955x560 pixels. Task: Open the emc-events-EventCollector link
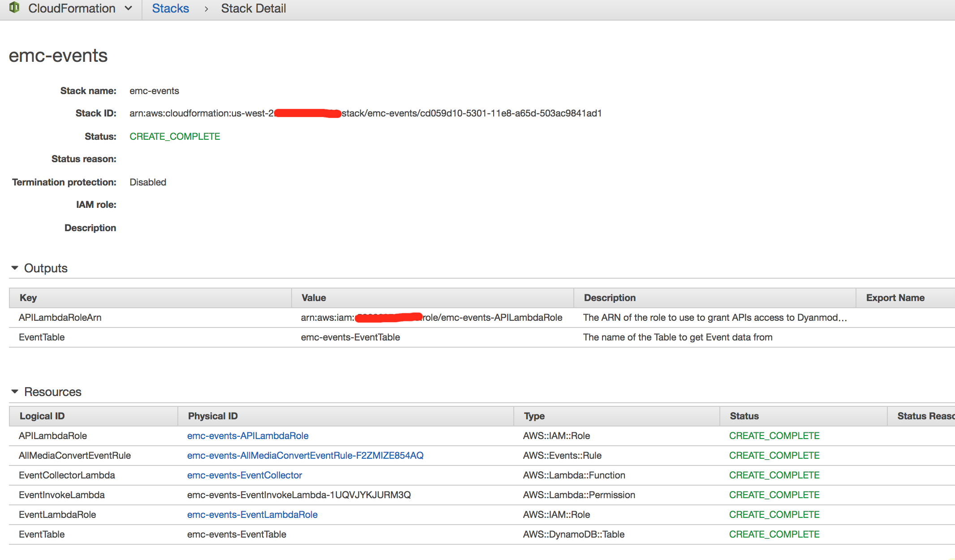click(x=245, y=475)
